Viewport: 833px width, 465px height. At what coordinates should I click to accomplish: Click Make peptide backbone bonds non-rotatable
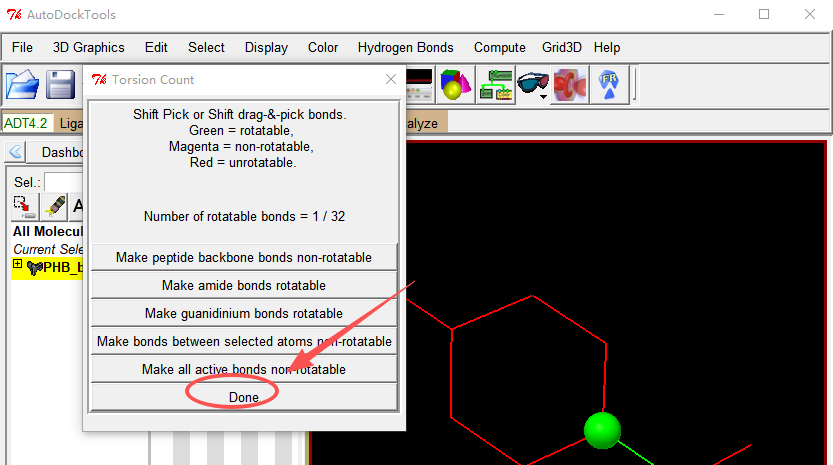coord(244,257)
